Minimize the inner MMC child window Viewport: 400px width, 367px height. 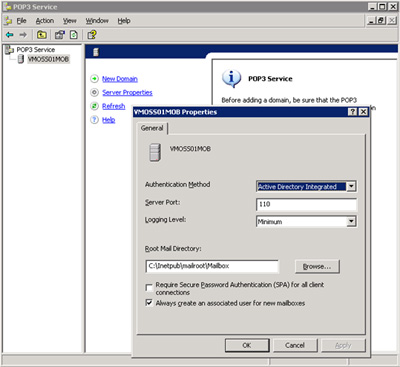click(372, 21)
